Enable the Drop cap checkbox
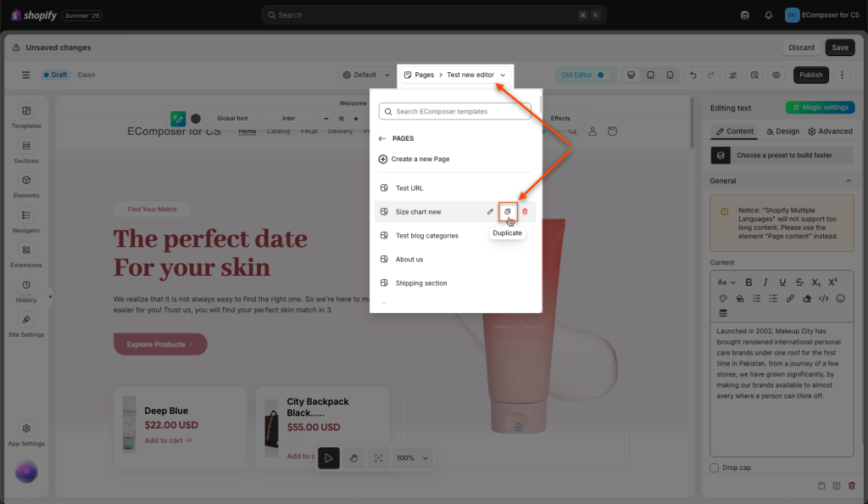The height and width of the screenshot is (504, 868). (714, 468)
